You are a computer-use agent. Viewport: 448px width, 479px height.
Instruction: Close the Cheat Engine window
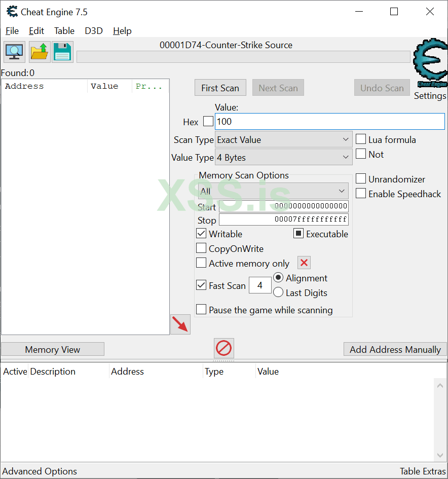click(x=430, y=12)
